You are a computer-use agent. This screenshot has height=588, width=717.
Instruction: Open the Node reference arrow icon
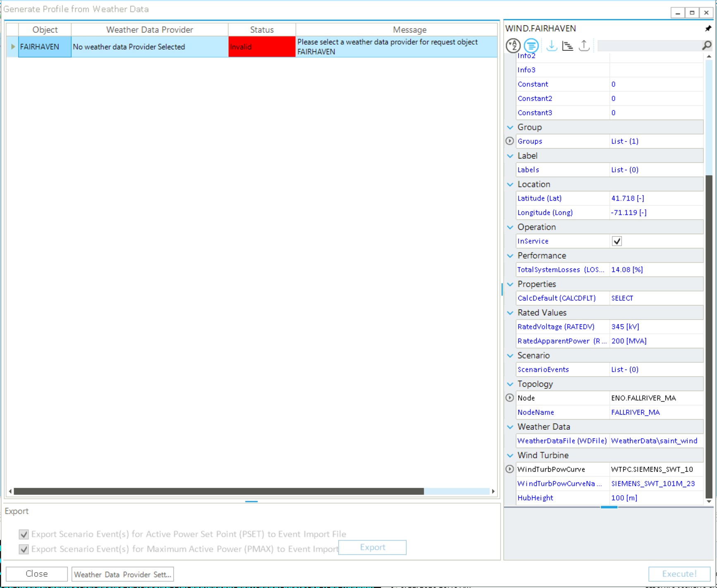coord(510,398)
